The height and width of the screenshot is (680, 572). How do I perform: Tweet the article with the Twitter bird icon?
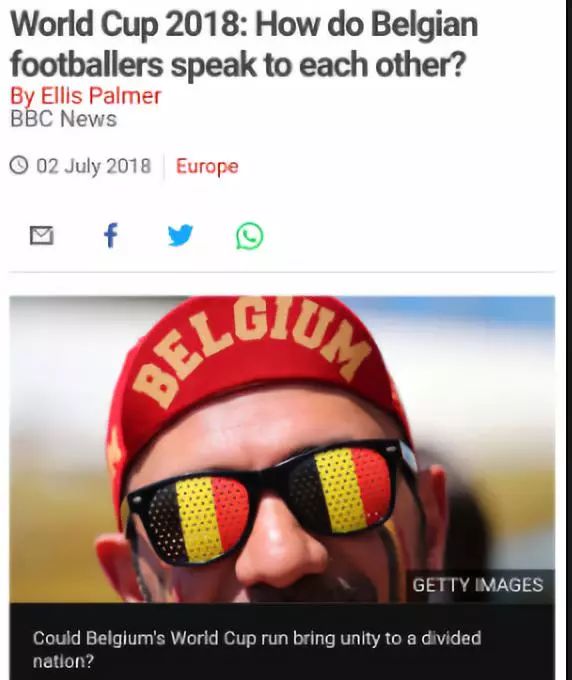pyautogui.click(x=180, y=235)
